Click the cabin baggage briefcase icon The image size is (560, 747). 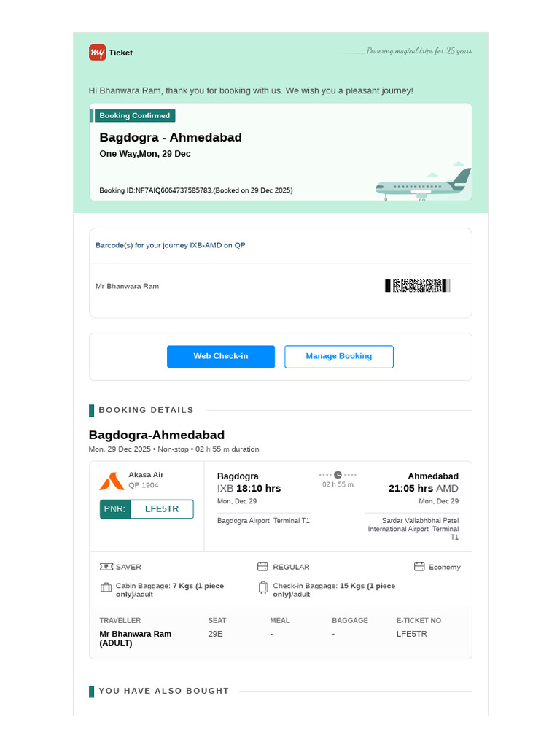click(x=106, y=587)
